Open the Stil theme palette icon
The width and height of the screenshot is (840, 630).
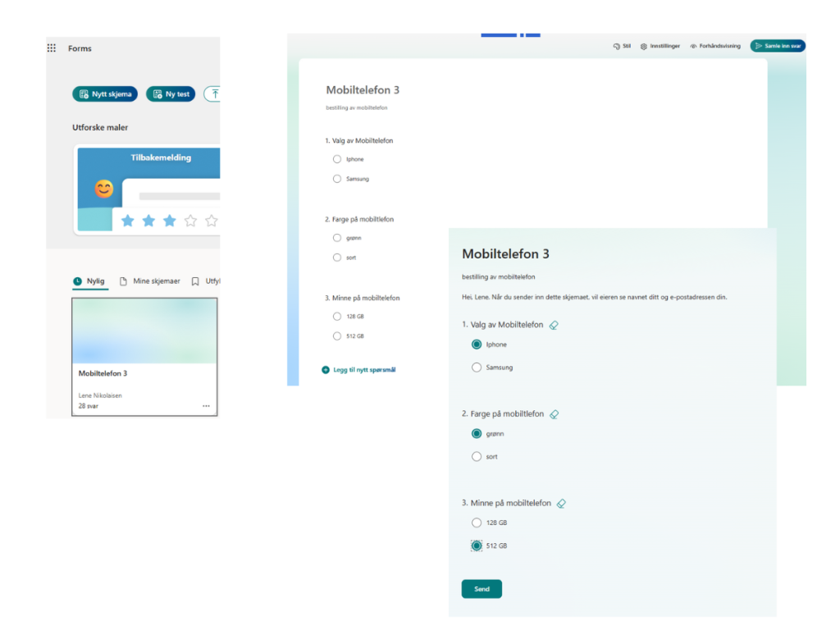617,46
